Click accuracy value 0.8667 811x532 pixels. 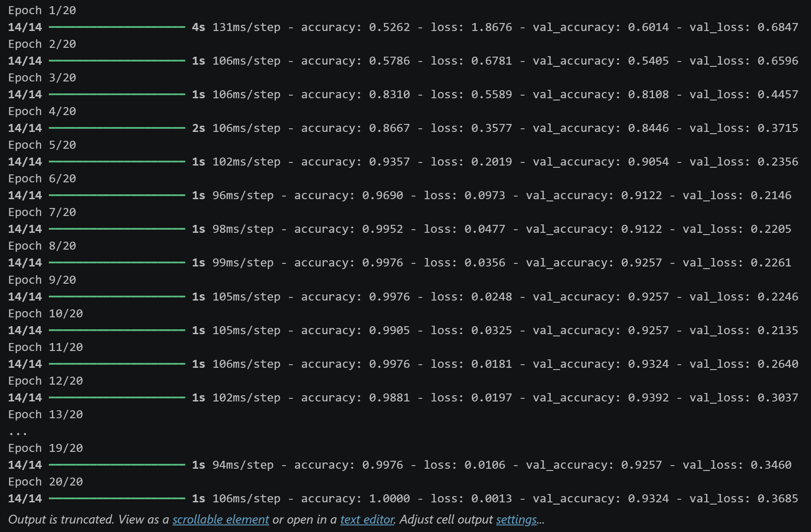(390, 128)
